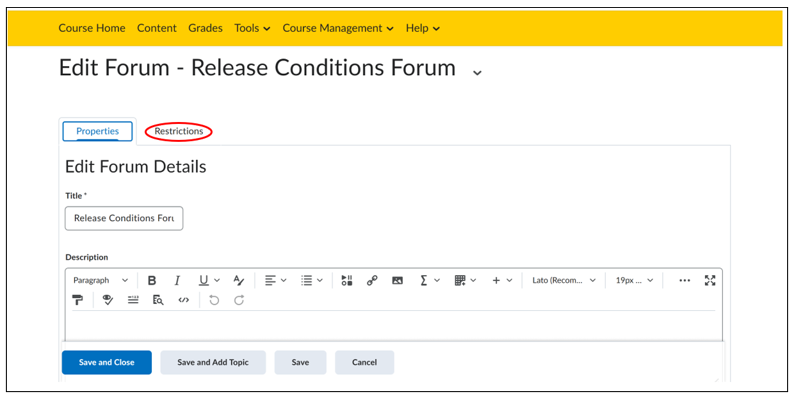796x401 pixels.
Task: Expand the underline options arrow
Action: 217,280
